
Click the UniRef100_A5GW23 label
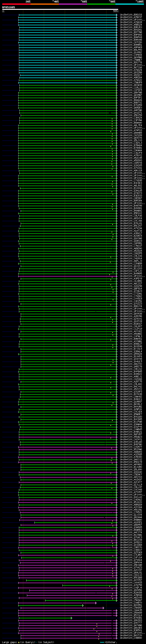coord(131,437)
